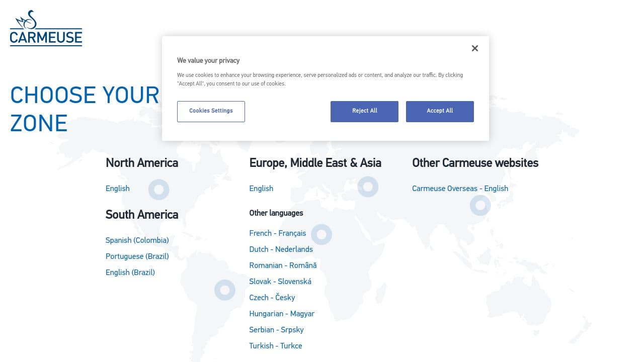Click the Carmeuse swan logo

(46, 28)
